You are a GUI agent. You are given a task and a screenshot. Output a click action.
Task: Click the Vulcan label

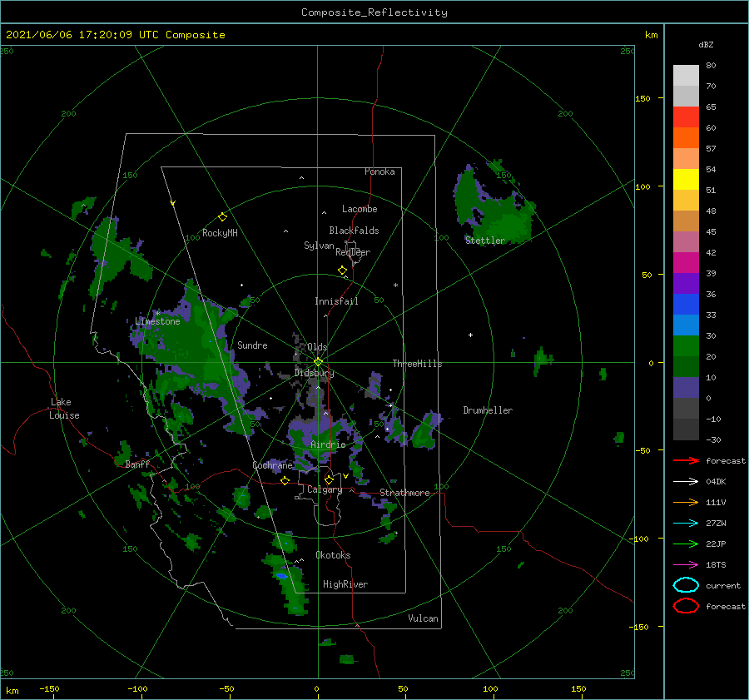click(424, 618)
